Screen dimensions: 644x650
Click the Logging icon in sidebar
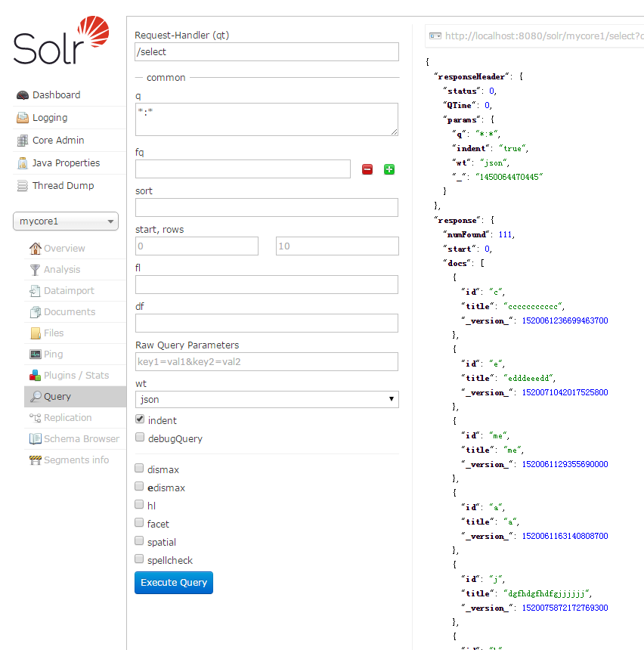point(22,118)
